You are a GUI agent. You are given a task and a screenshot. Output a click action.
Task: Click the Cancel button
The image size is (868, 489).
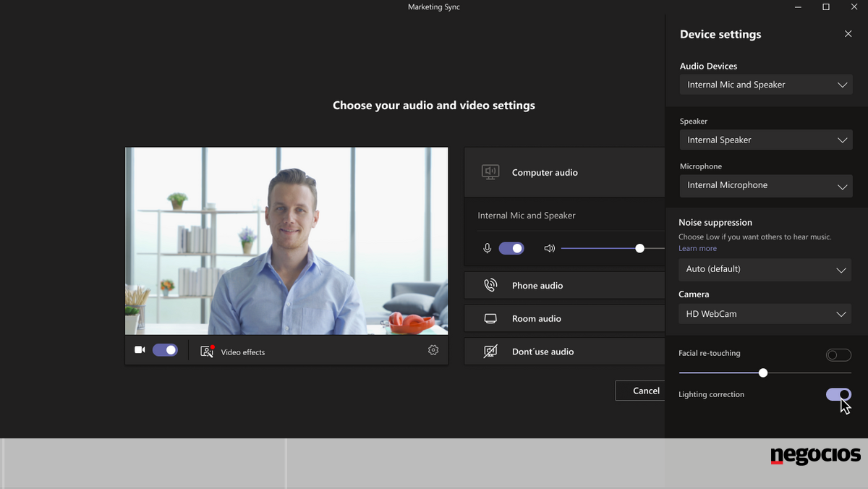[x=640, y=391]
